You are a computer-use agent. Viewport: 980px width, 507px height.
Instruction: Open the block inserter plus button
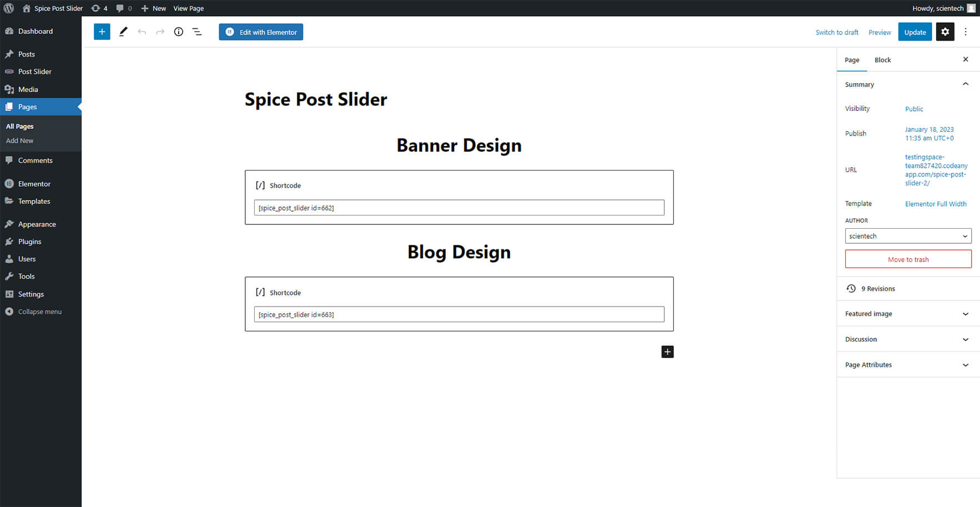tap(102, 32)
